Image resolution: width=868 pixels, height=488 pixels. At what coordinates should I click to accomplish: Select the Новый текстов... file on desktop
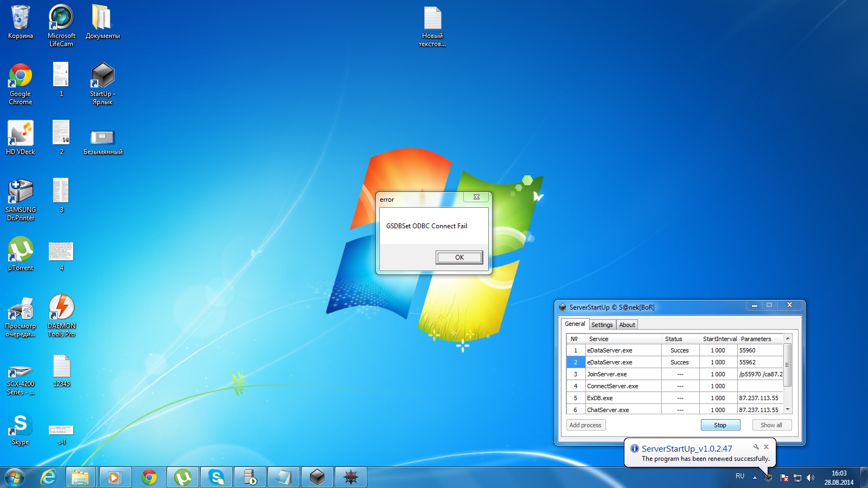(x=432, y=27)
